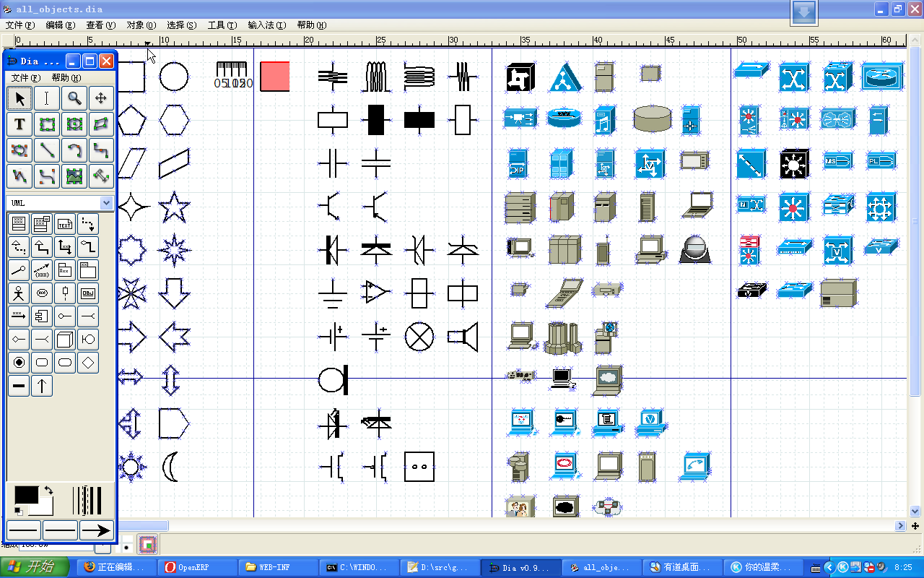Choose the Image insertion tool

[x=74, y=176]
